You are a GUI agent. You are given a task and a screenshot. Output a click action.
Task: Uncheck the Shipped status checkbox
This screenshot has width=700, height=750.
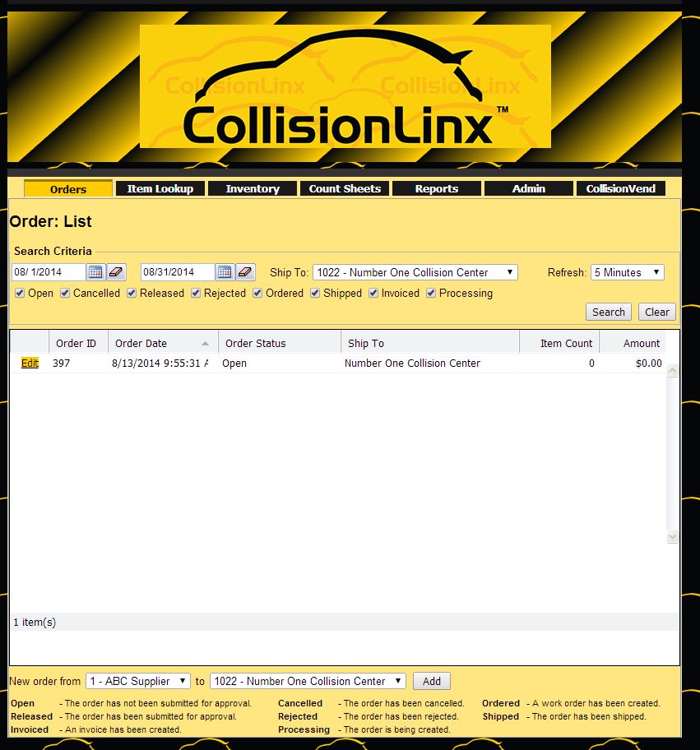[315, 294]
